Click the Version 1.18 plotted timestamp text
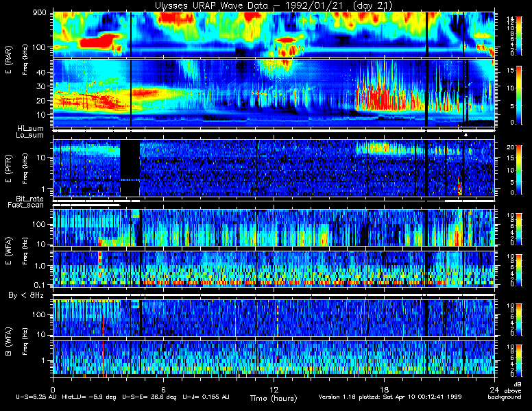The height and width of the screenshot is (411, 532). coord(390,397)
